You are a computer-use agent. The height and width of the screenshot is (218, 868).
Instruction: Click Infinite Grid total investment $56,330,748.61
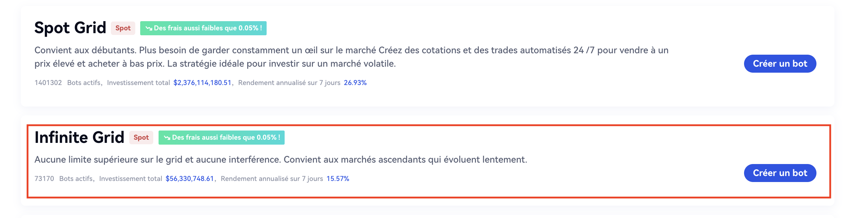190,178
